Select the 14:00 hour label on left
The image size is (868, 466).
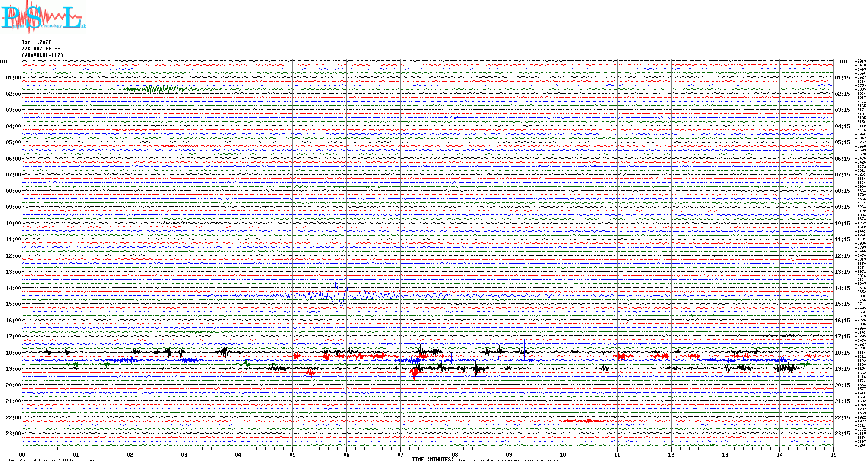pyautogui.click(x=13, y=288)
